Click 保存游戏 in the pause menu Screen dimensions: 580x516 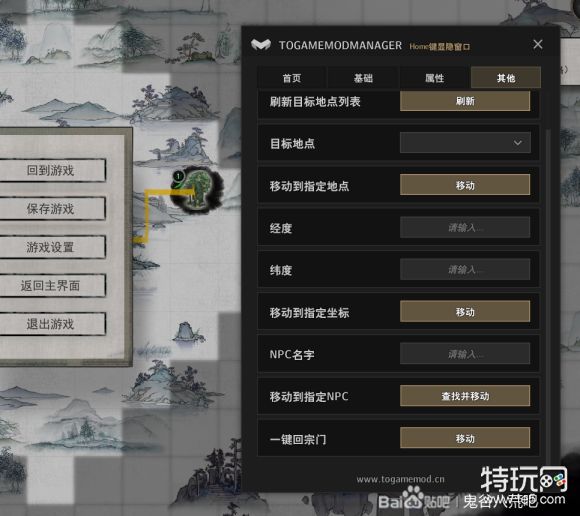pos(50,209)
